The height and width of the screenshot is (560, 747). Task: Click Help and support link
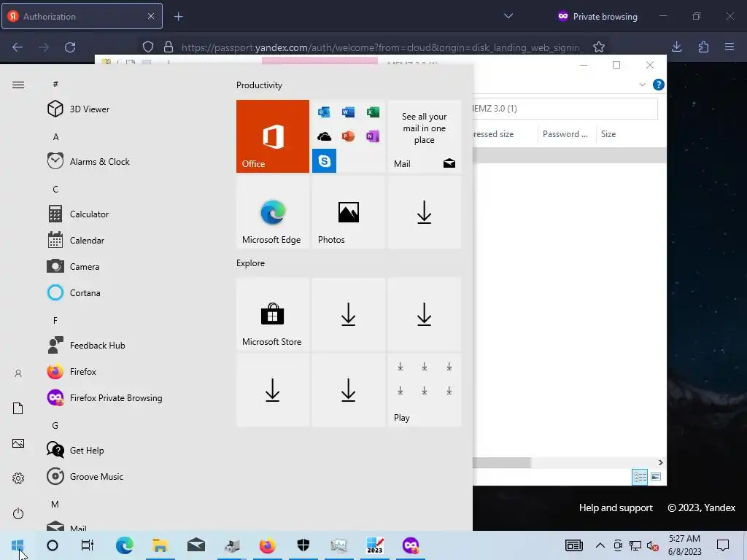(616, 507)
